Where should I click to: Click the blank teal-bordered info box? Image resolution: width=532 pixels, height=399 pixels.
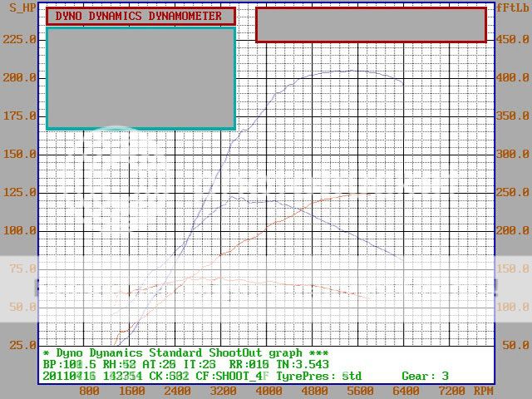[140, 79]
